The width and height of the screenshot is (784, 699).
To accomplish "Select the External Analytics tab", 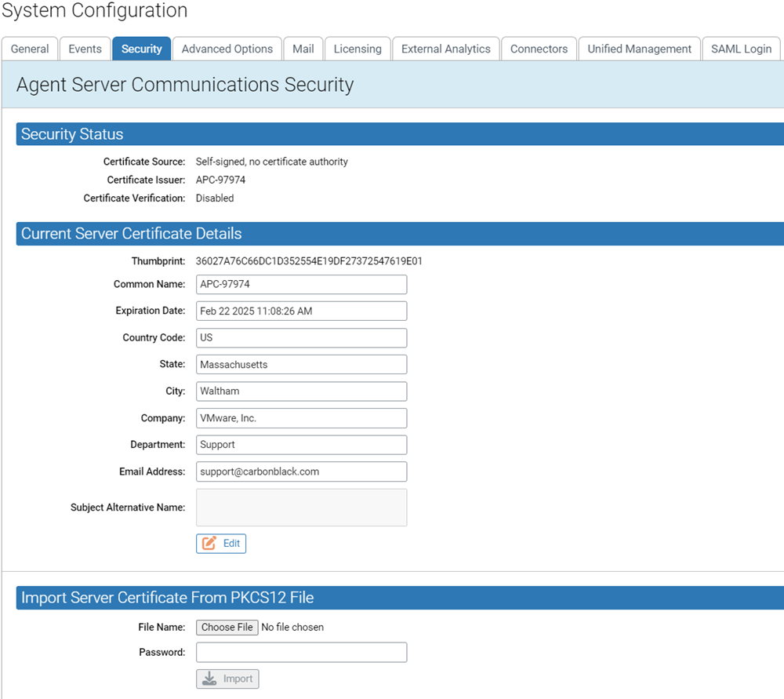I will pos(445,48).
